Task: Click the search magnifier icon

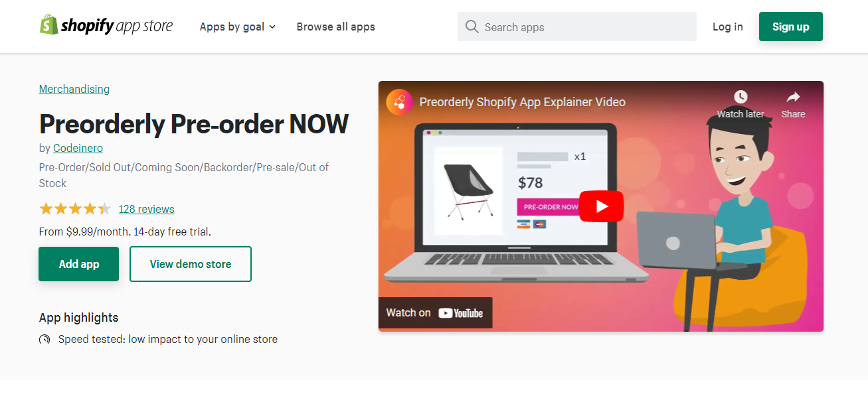Action: click(472, 27)
